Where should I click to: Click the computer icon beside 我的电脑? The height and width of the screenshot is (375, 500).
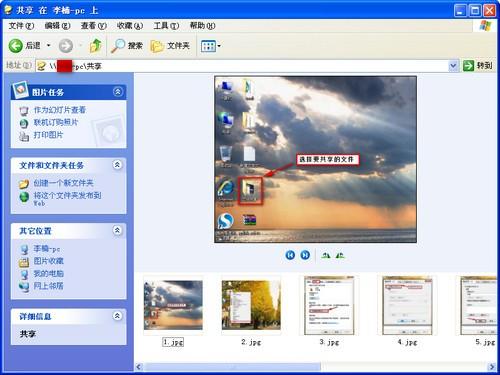coord(24,275)
